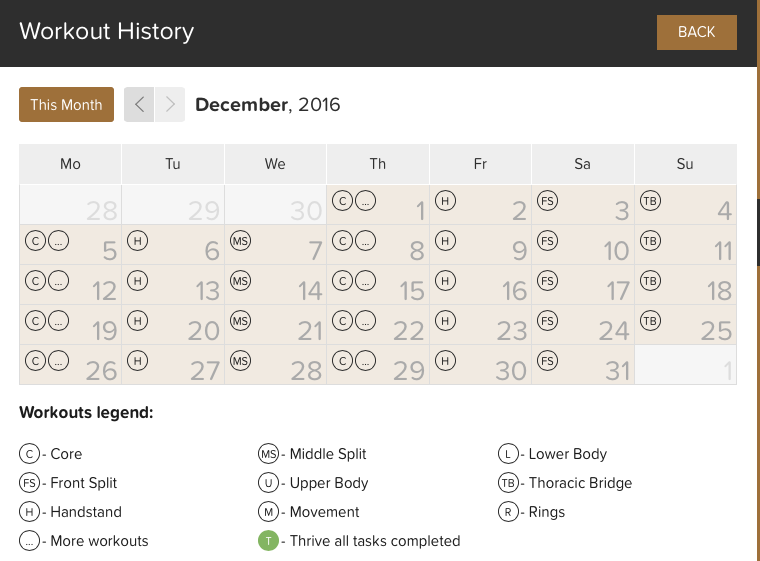Open Thoracic Bridge icon on December 4
The width and height of the screenshot is (760, 561).
(x=650, y=201)
